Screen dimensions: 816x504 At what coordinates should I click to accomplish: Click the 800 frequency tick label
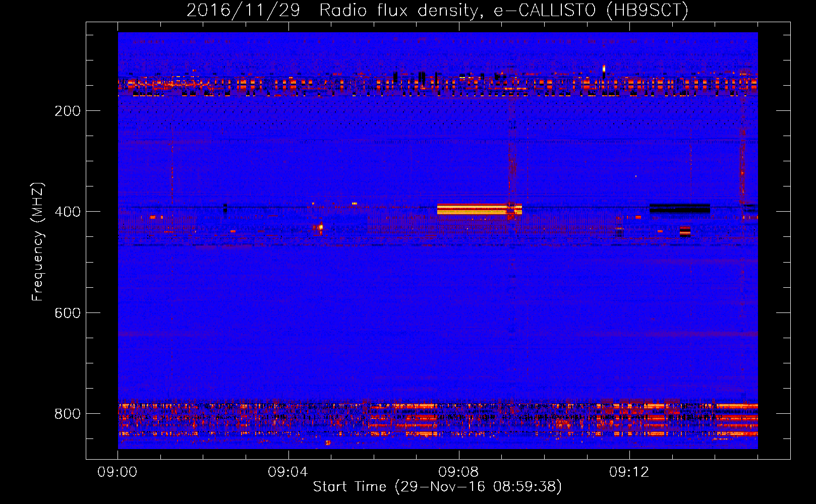[68, 414]
